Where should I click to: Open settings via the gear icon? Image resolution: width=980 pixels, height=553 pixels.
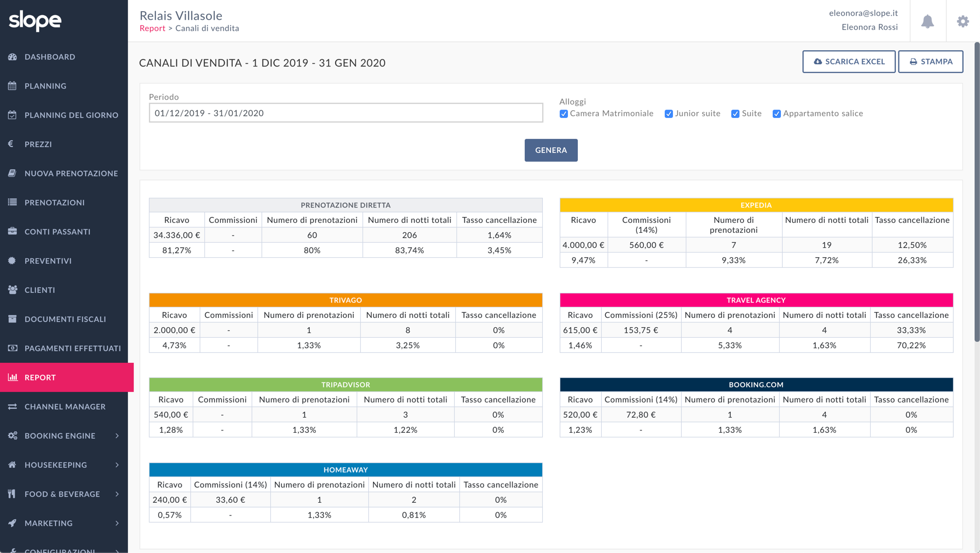point(962,22)
